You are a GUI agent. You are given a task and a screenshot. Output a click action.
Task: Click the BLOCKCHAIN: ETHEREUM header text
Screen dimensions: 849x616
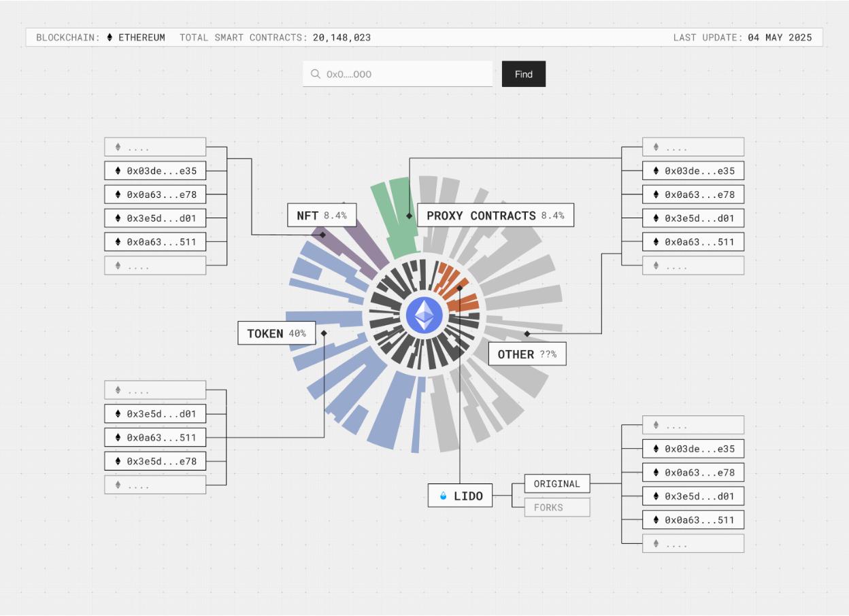[101, 37]
